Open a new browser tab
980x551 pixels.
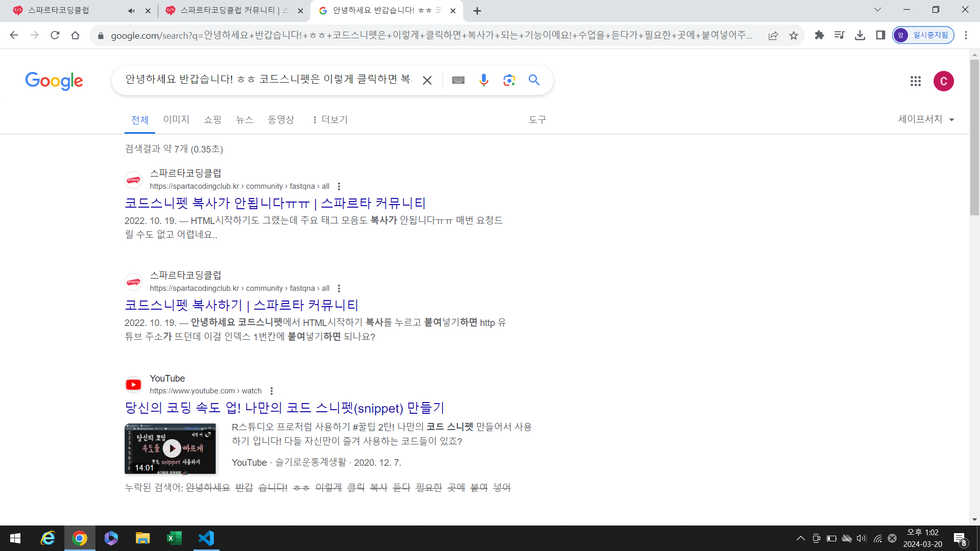coord(477,11)
